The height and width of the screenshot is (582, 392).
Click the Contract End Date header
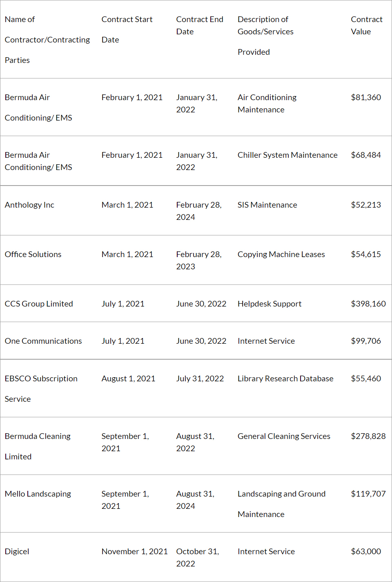(200, 25)
